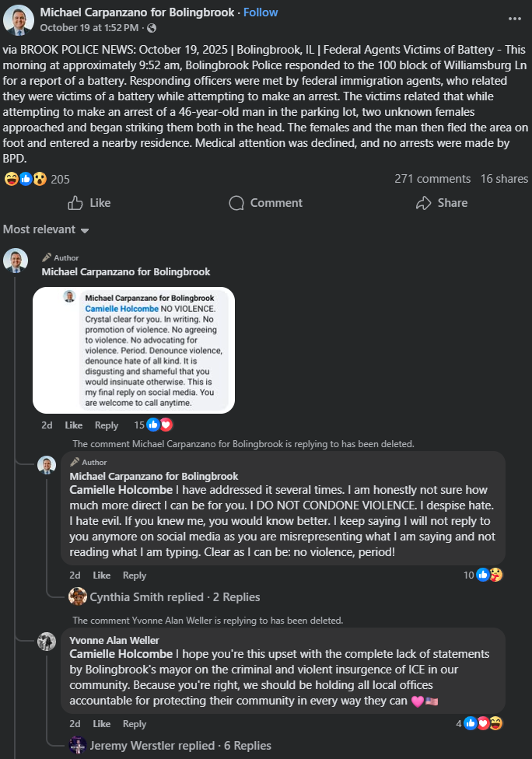Like Yvonne Alan Weller's comment
Screen dimensions: 532x759
point(101,724)
